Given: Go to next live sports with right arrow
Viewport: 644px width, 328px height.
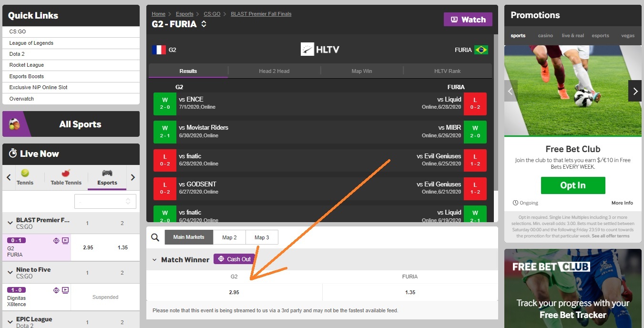Looking at the screenshot, I should 133,177.
